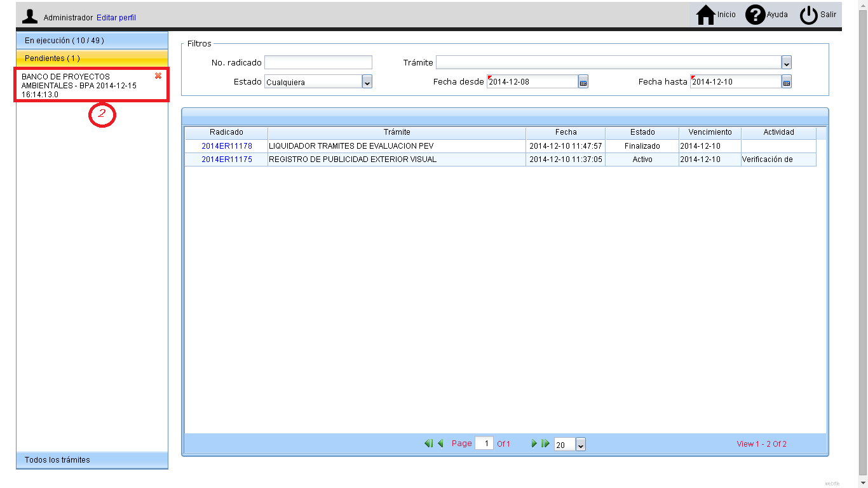Open the Fecha desde calendar picker

coord(583,82)
